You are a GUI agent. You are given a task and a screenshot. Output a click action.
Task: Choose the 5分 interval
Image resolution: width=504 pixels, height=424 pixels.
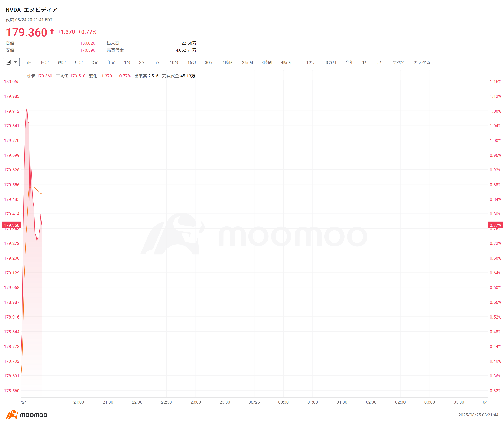tap(157, 63)
